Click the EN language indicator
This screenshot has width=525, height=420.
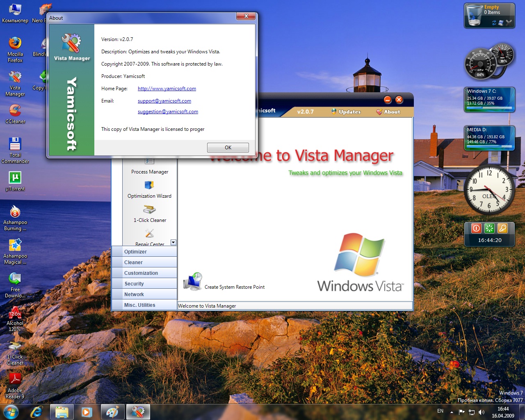440,411
